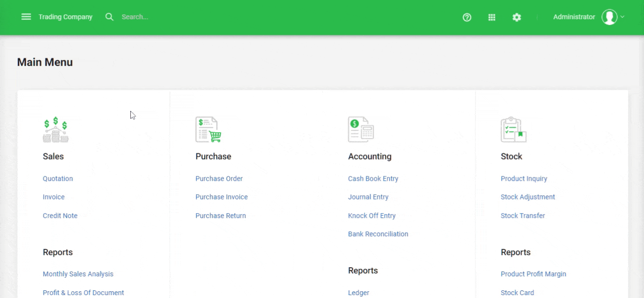Click the Trading Company title

point(65,16)
